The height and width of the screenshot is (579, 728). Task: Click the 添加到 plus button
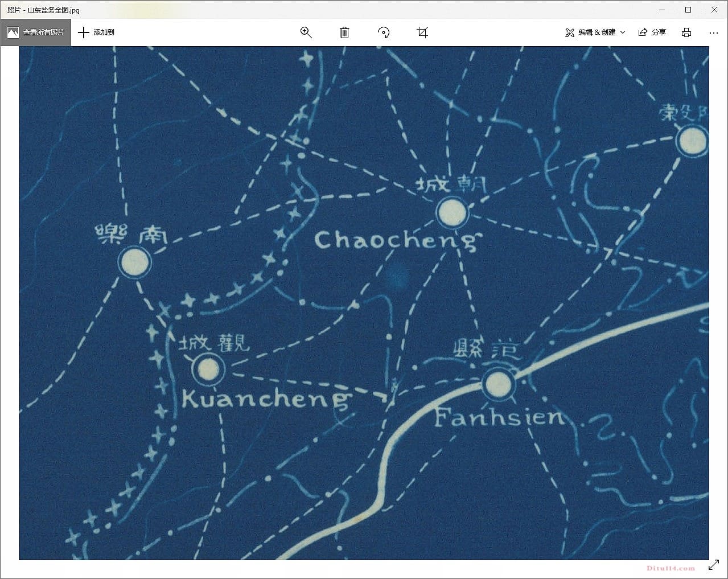click(96, 32)
